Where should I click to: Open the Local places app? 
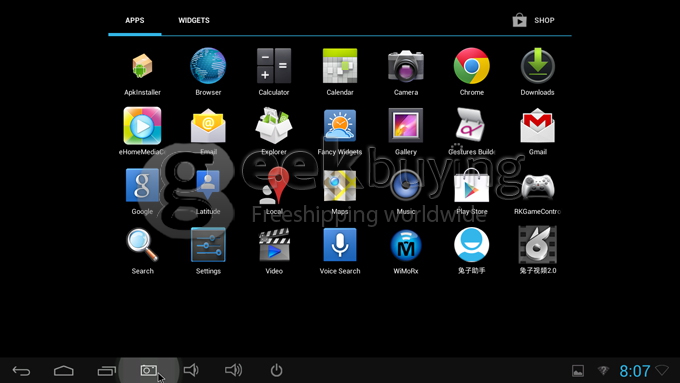[274, 185]
